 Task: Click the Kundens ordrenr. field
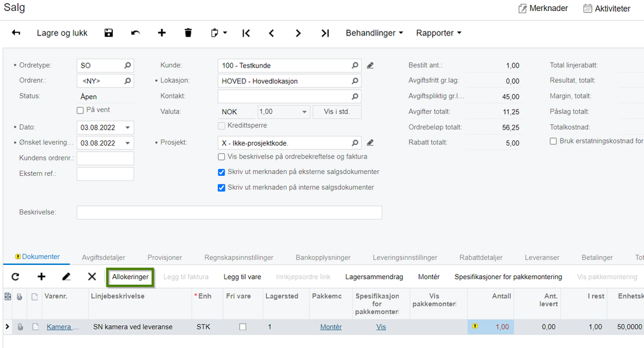click(105, 158)
